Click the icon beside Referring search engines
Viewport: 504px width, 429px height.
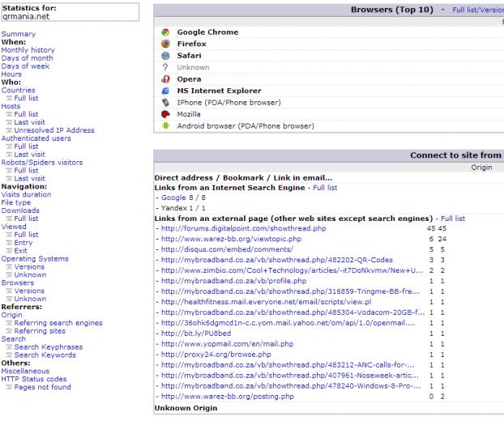(9, 323)
